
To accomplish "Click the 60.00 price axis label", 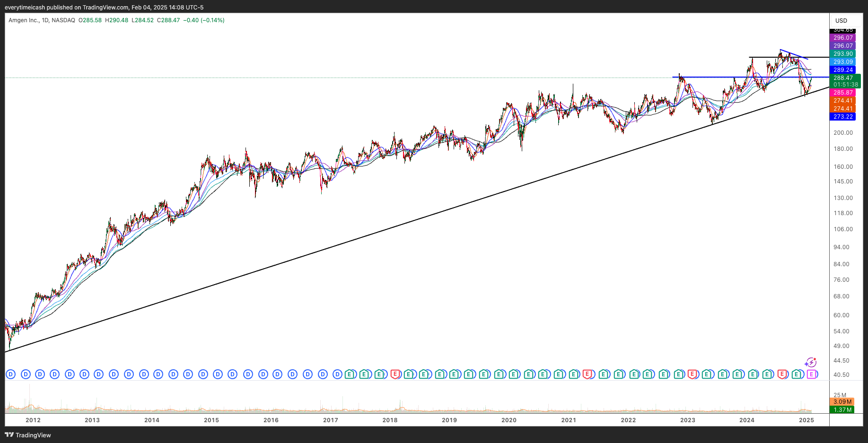I will pos(842,315).
